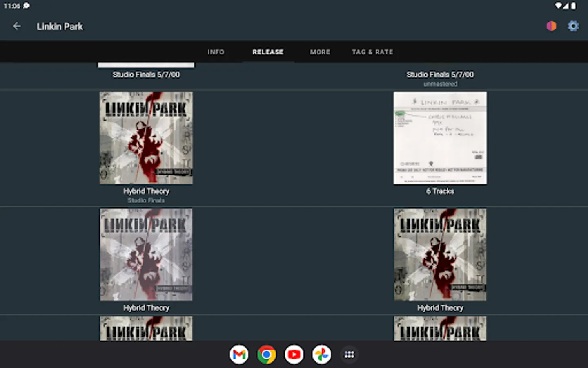
Task: Open the 6 Tracks handwritten cover thumbnail
Action: 440,138
